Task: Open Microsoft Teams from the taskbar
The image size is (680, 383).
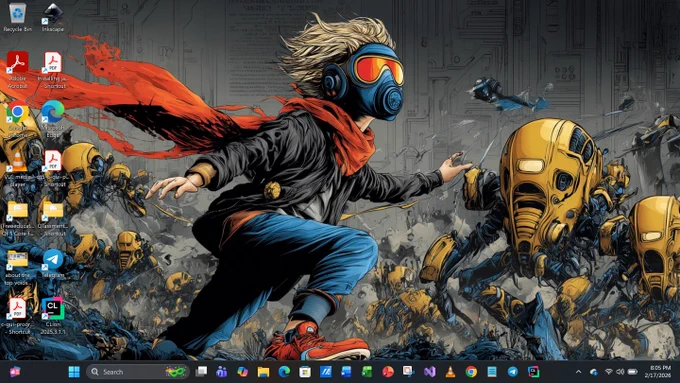Action: 222,372
